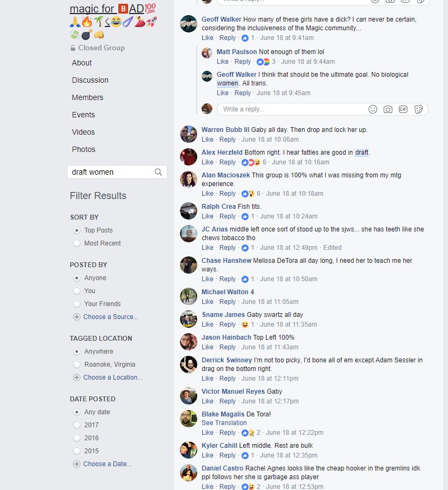Viewport: 448px width, 490px height.
Task: Open the Members section
Action: (x=88, y=97)
